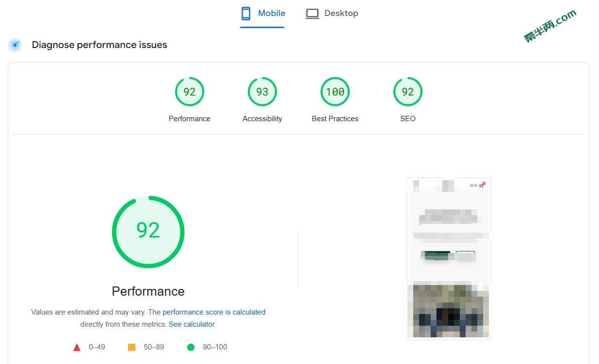The image size is (599, 364).
Task: Click the desktop laptop icon
Action: coord(312,14)
